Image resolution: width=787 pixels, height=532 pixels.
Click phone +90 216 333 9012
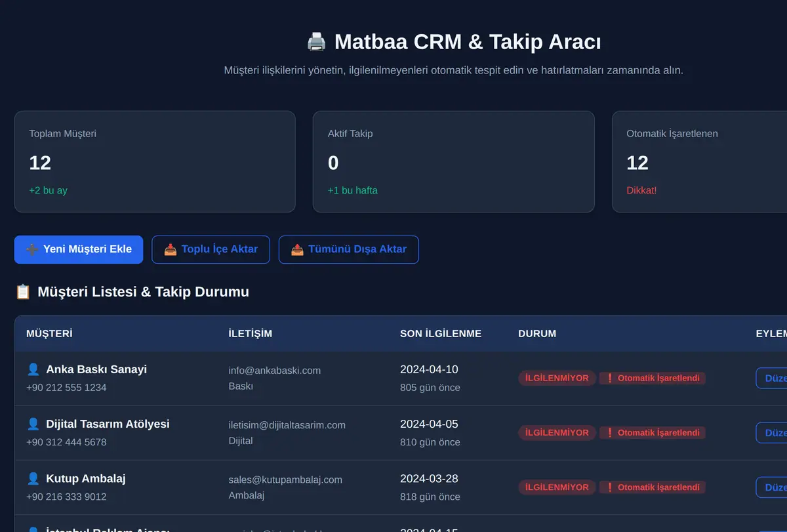(66, 496)
